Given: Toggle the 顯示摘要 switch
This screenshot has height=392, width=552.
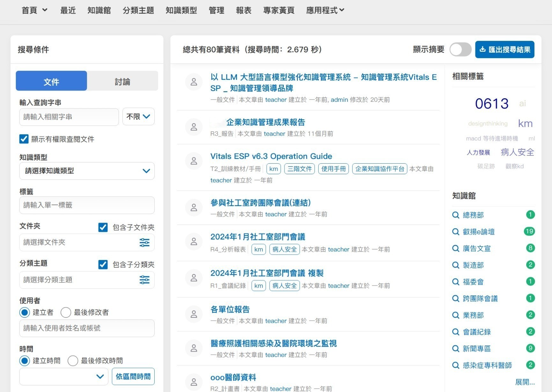Looking at the screenshot, I should [460, 49].
